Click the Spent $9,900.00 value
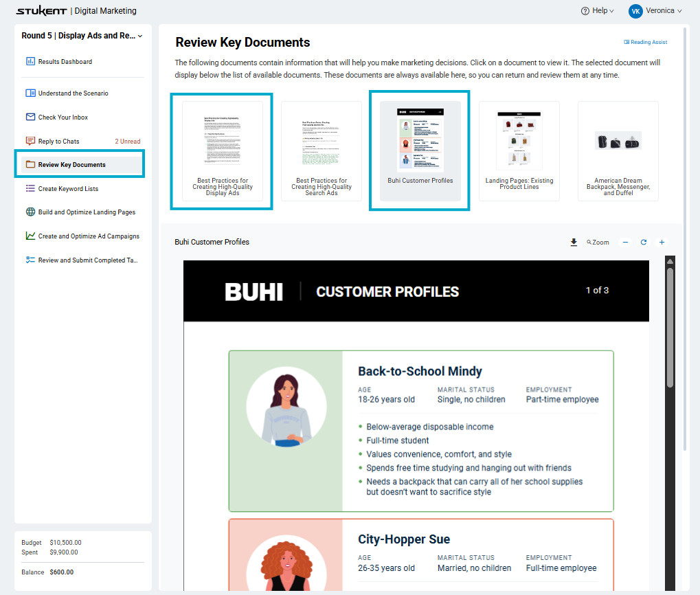This screenshot has width=700, height=595. click(64, 552)
